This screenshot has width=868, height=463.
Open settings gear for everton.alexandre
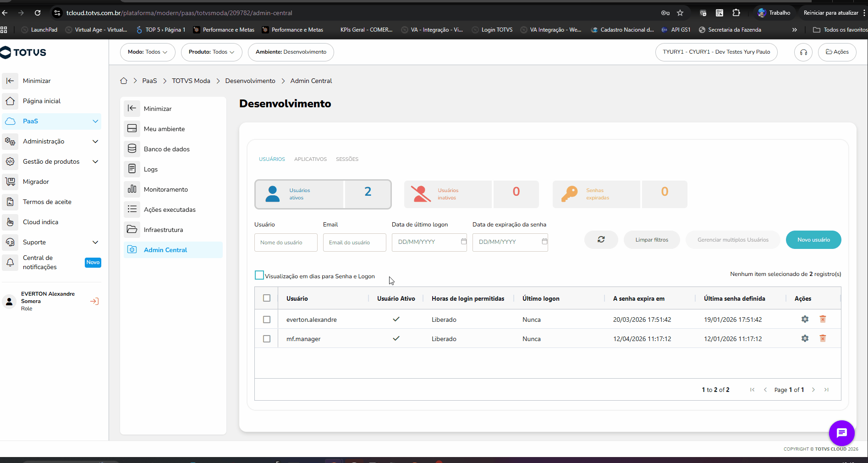click(805, 319)
